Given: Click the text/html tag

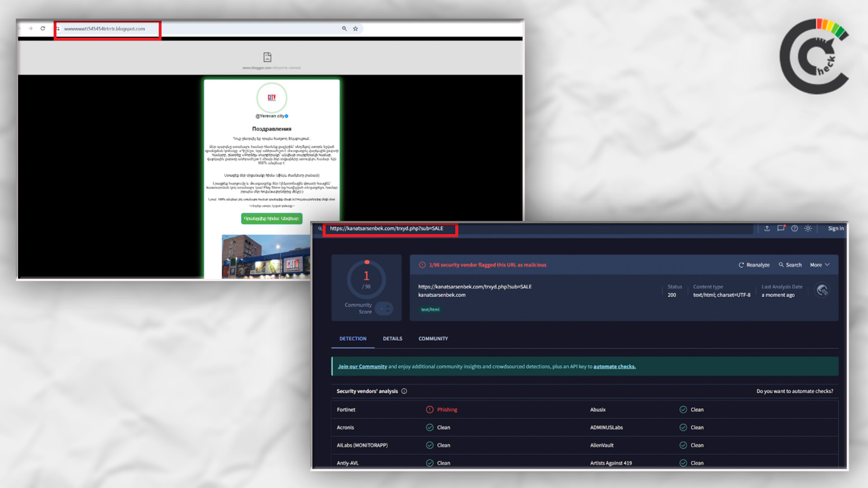Looking at the screenshot, I should (x=430, y=310).
